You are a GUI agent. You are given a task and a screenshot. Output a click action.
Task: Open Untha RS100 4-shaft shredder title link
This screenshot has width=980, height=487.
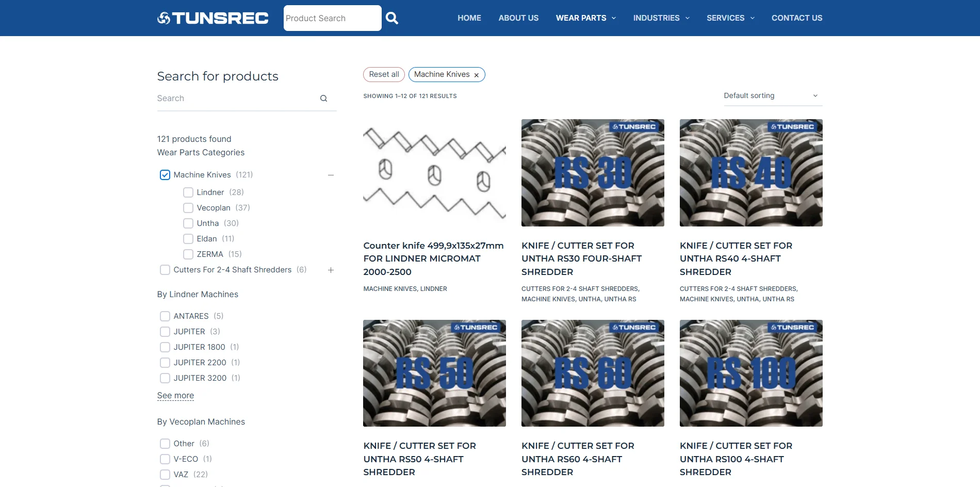coord(736,459)
